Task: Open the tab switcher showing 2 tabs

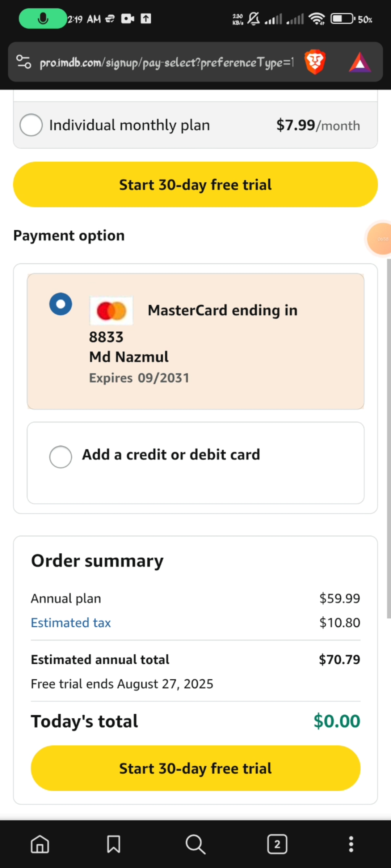Action: pos(277,844)
